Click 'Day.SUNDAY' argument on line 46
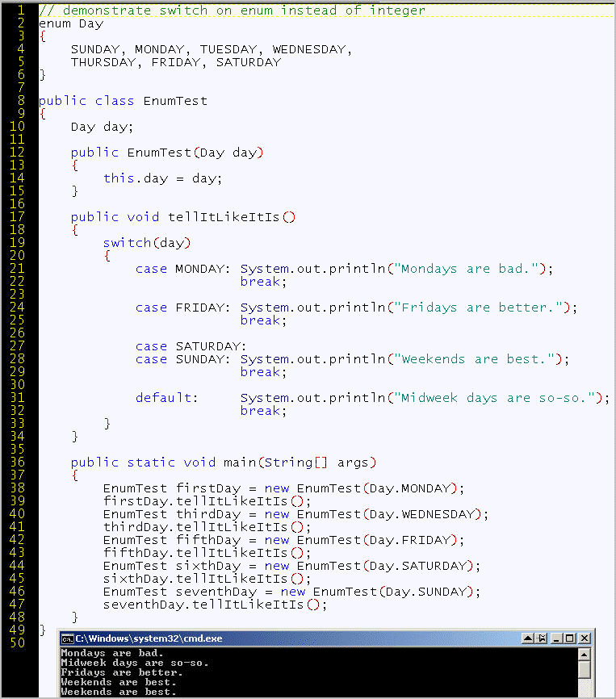Image resolution: width=616 pixels, height=699 pixels. pyautogui.click(x=425, y=592)
